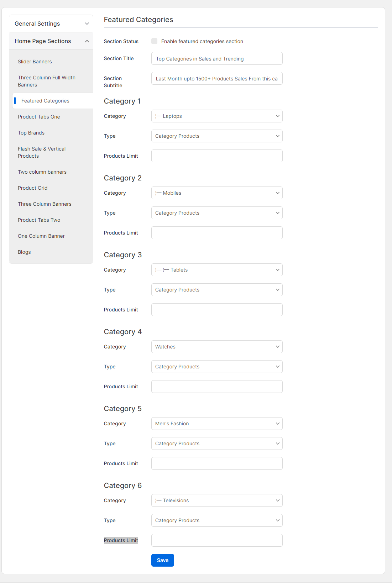Screen dimensions: 392x583
Task: Expand the General Settings section
Action: (x=51, y=23)
